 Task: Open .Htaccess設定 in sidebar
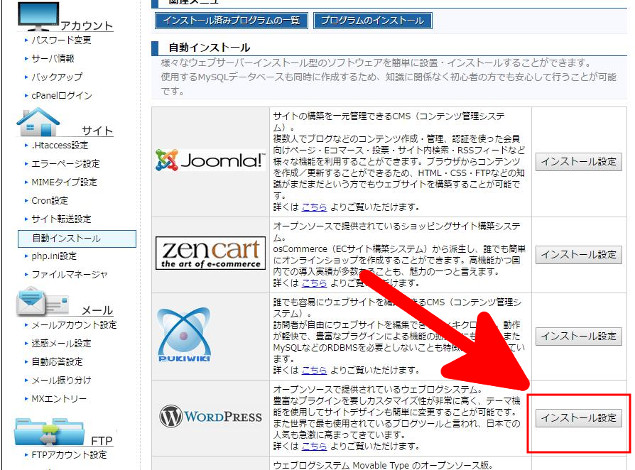(60, 145)
